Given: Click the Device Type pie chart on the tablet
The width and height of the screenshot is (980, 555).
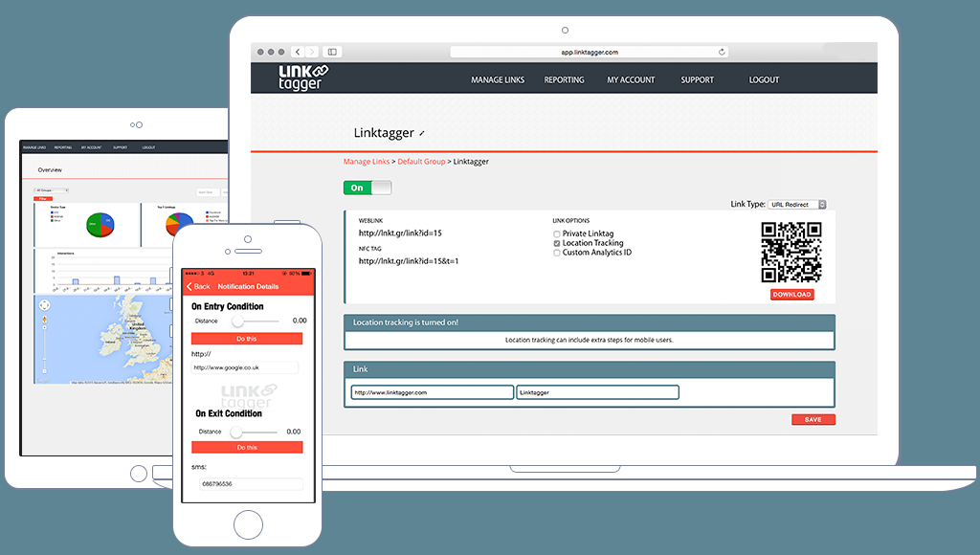Looking at the screenshot, I should (x=100, y=225).
